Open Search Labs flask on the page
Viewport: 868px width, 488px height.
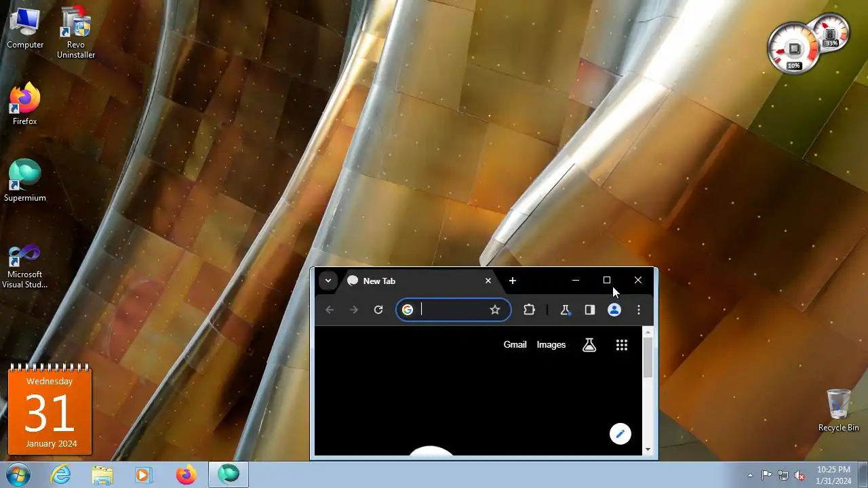[x=589, y=345]
